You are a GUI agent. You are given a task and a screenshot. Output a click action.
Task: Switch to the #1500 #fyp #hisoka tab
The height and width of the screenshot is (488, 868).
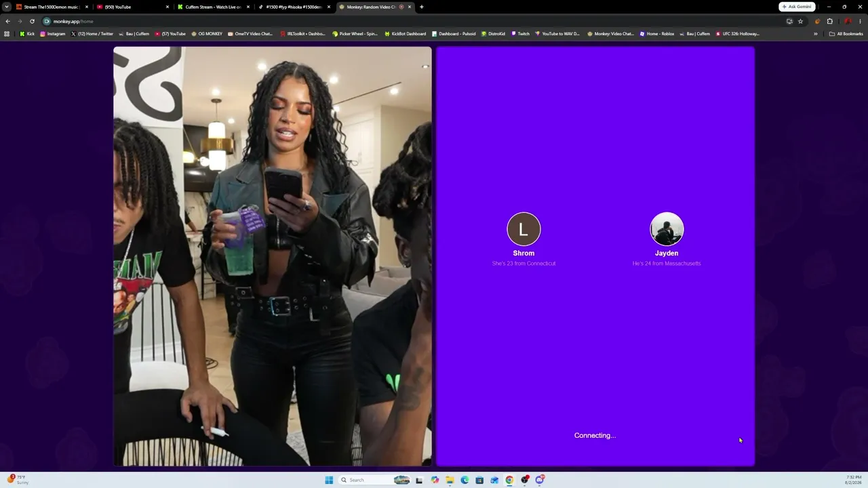click(294, 7)
